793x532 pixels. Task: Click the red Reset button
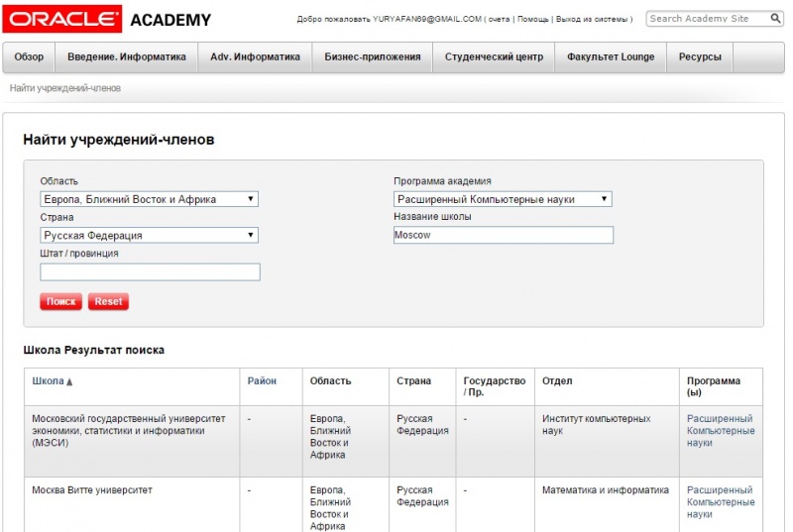108,301
